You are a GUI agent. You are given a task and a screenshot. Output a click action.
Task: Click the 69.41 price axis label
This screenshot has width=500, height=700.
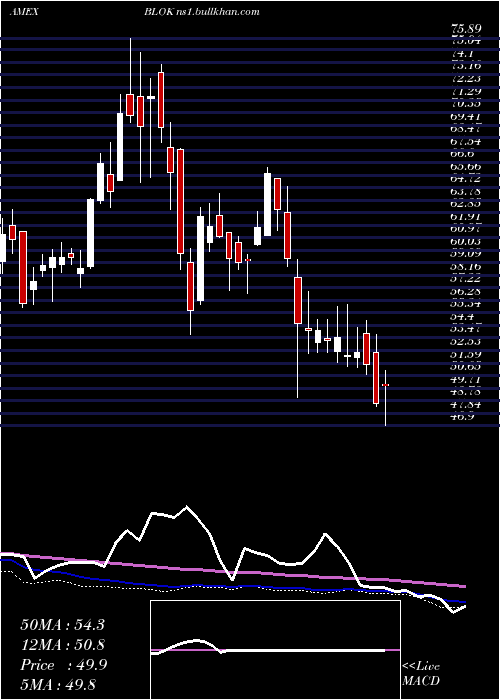click(x=466, y=117)
